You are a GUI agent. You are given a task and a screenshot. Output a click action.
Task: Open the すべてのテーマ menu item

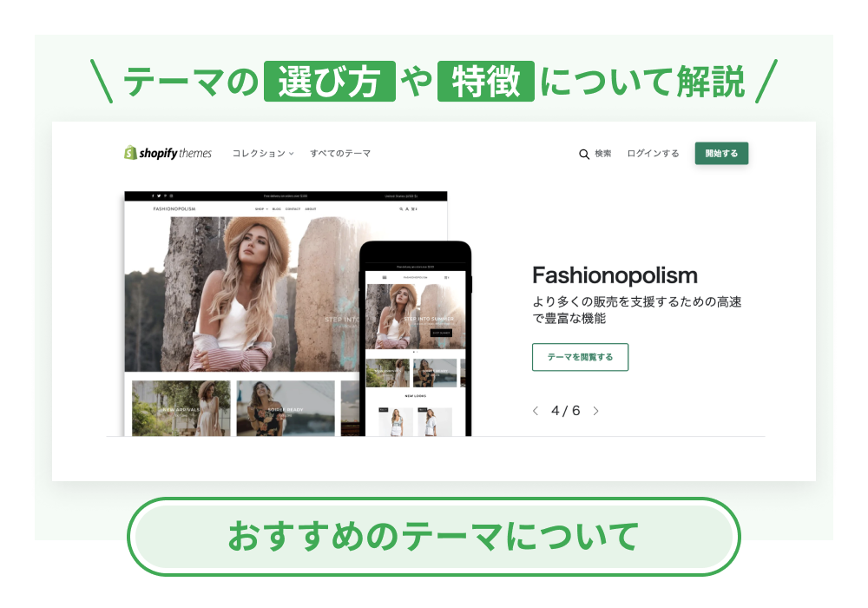click(x=340, y=154)
